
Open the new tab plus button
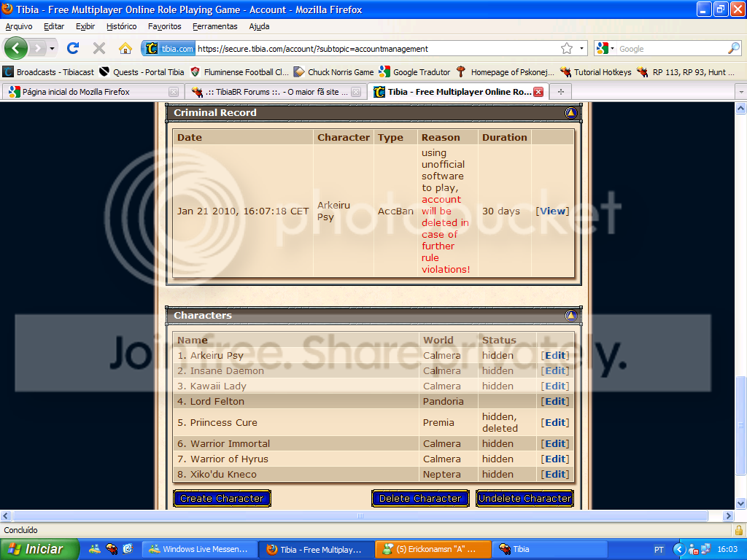tap(560, 92)
